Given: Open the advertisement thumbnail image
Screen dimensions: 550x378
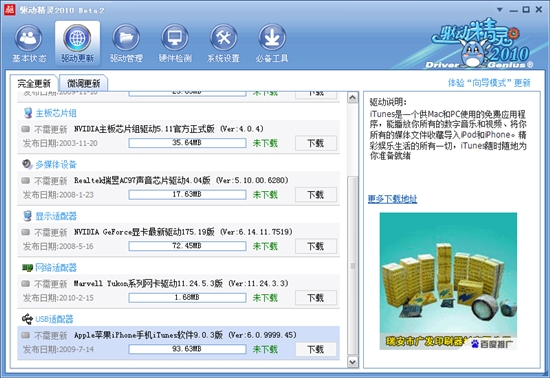Looking at the screenshot, I should click(x=448, y=281).
